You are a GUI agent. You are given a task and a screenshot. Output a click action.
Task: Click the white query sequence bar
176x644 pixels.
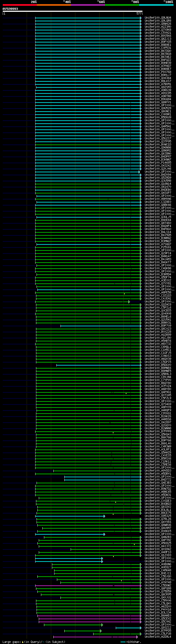72,11
